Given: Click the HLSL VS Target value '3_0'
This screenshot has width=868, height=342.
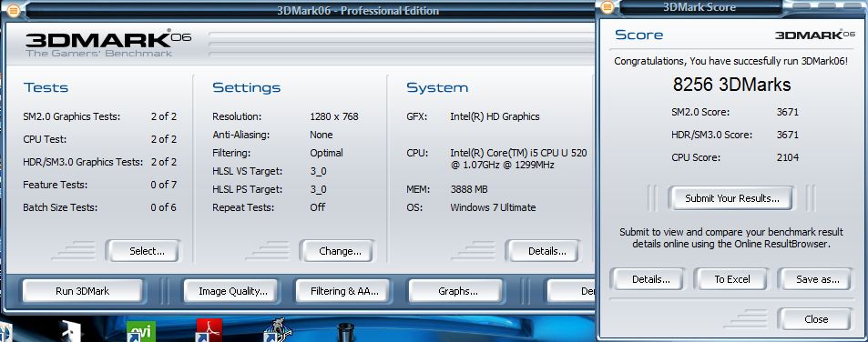Looking at the screenshot, I should pyautogui.click(x=318, y=171).
